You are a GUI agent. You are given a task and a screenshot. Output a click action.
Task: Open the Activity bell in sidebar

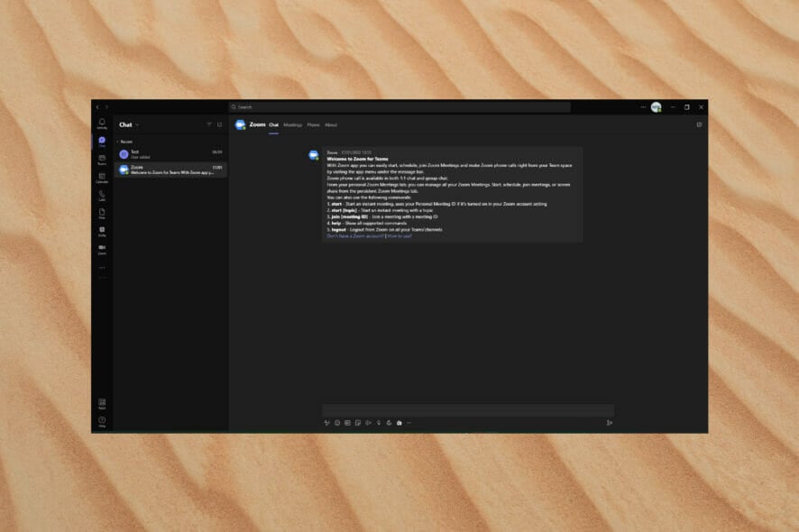pos(102,124)
